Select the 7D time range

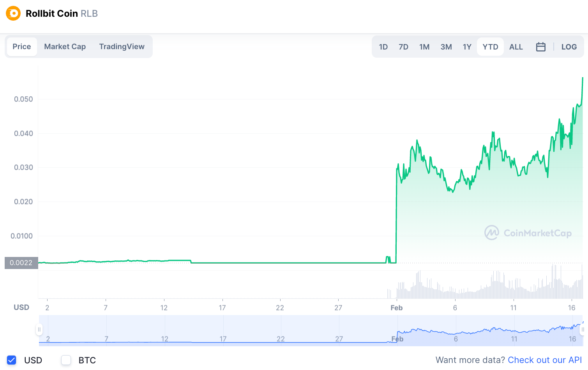pos(404,47)
